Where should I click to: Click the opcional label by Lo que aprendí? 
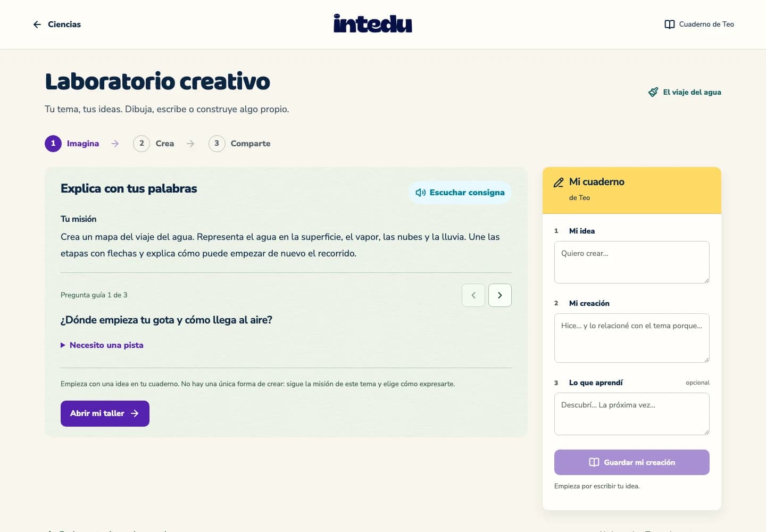point(697,383)
